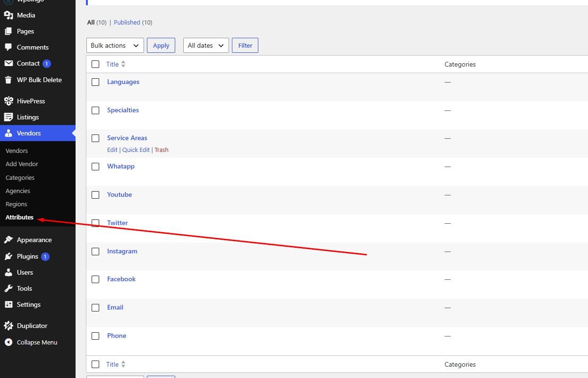Click the Listings icon in sidebar
Image resolution: width=588 pixels, height=378 pixels.
coord(9,117)
